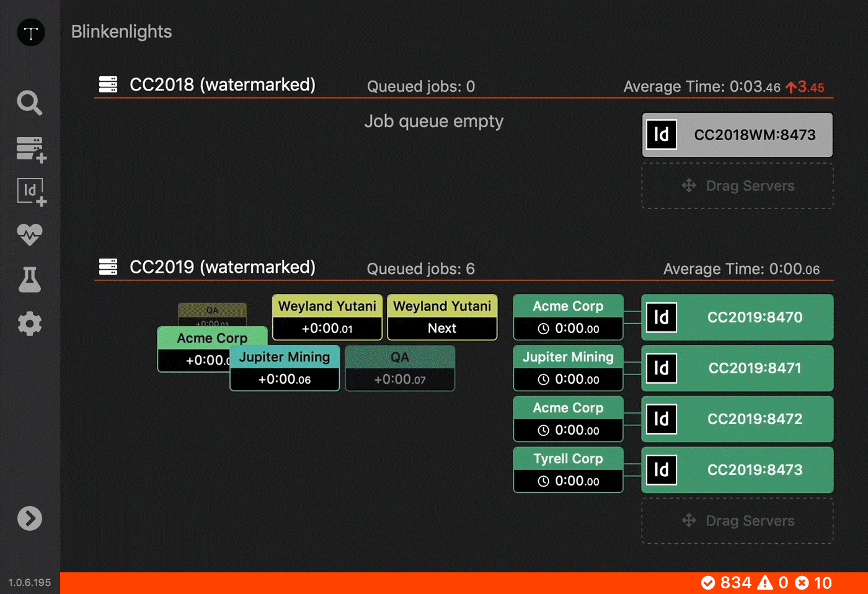Viewport: 868px width, 594px height.
Task: Click the warning triangle count in status bar
Action: 773,583
